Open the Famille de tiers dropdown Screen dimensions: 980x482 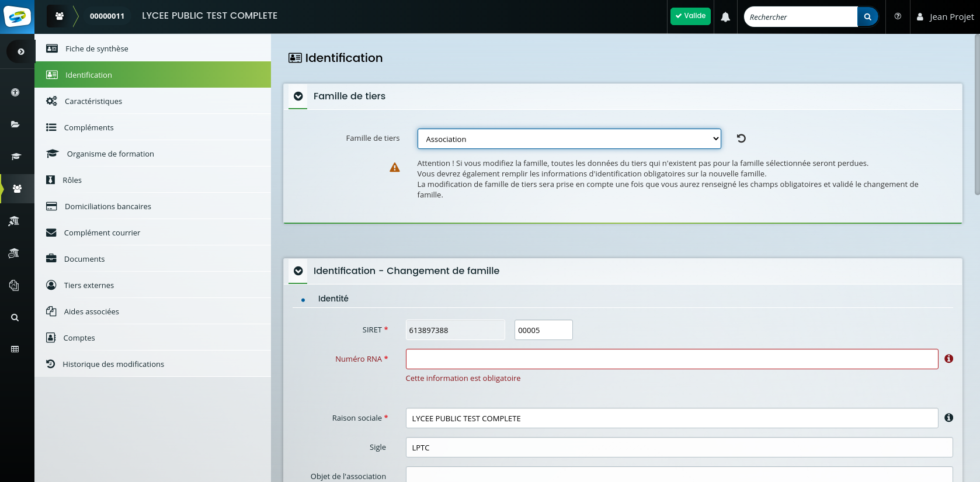click(569, 139)
